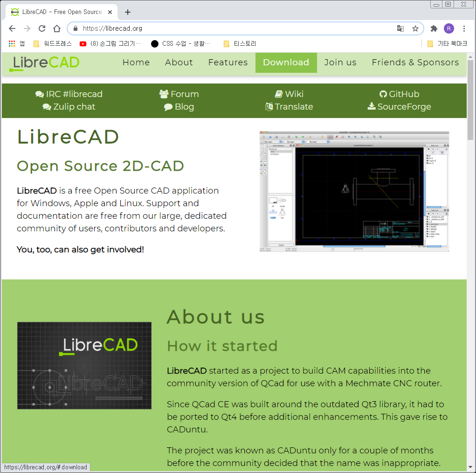This screenshot has width=476, height=473.
Task: Open the new tab plus button
Action: point(128,12)
